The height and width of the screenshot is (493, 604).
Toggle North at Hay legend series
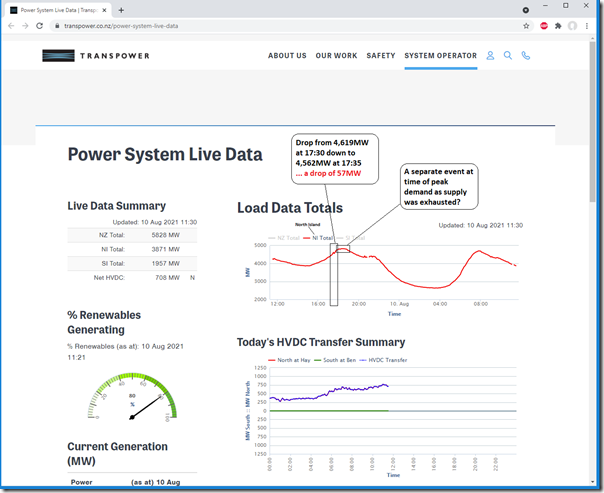pos(289,360)
